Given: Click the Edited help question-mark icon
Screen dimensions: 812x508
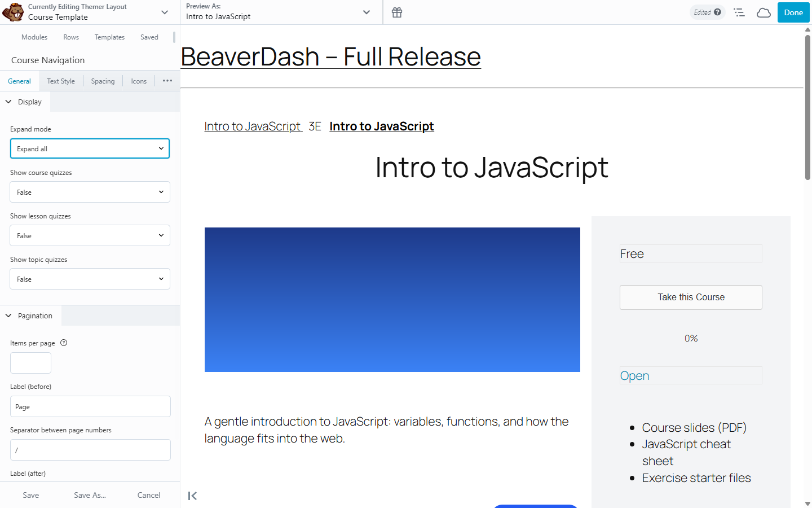Looking at the screenshot, I should pos(717,12).
